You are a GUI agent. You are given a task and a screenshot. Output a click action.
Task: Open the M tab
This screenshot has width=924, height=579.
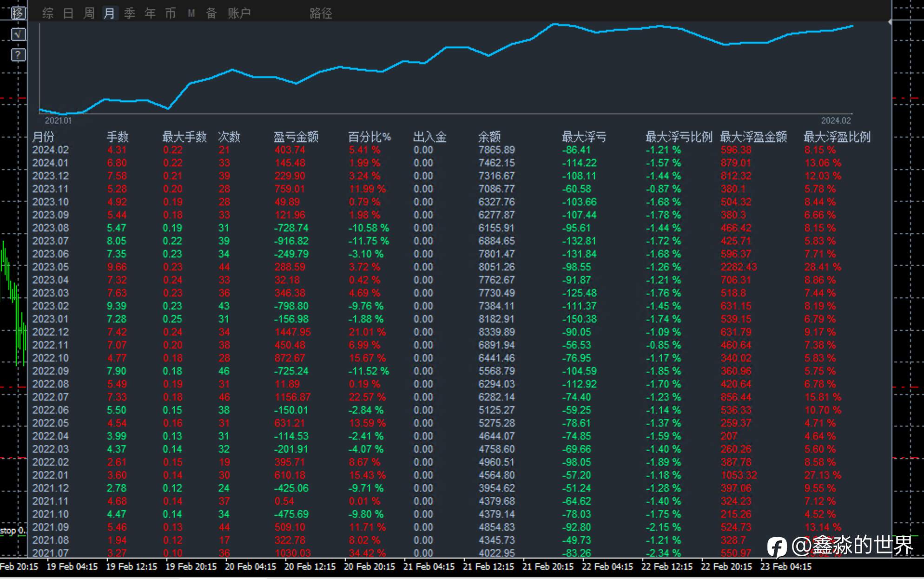191,13
